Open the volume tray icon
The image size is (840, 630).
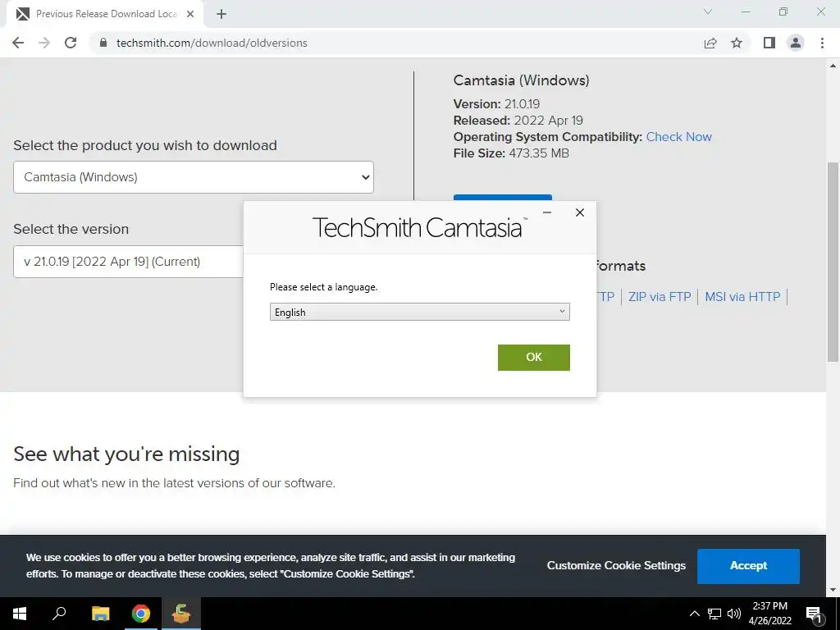click(734, 614)
